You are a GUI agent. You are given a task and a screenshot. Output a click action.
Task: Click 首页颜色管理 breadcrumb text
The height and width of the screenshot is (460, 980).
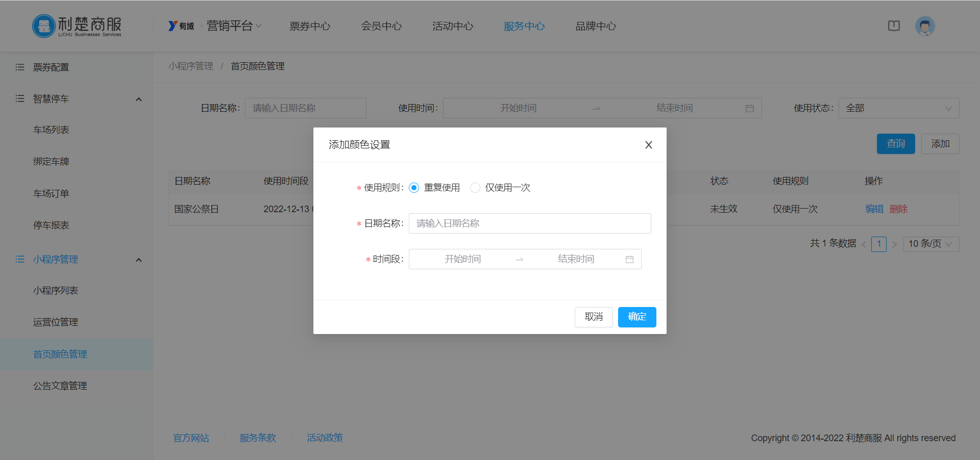pos(258,66)
